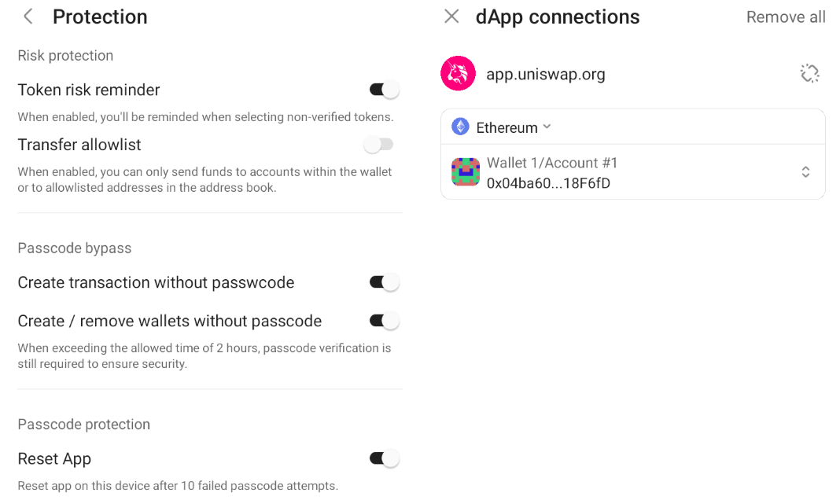Click the Wallet 1 account avatar
Viewport: 840px width, 504px height.
pyautogui.click(x=466, y=172)
